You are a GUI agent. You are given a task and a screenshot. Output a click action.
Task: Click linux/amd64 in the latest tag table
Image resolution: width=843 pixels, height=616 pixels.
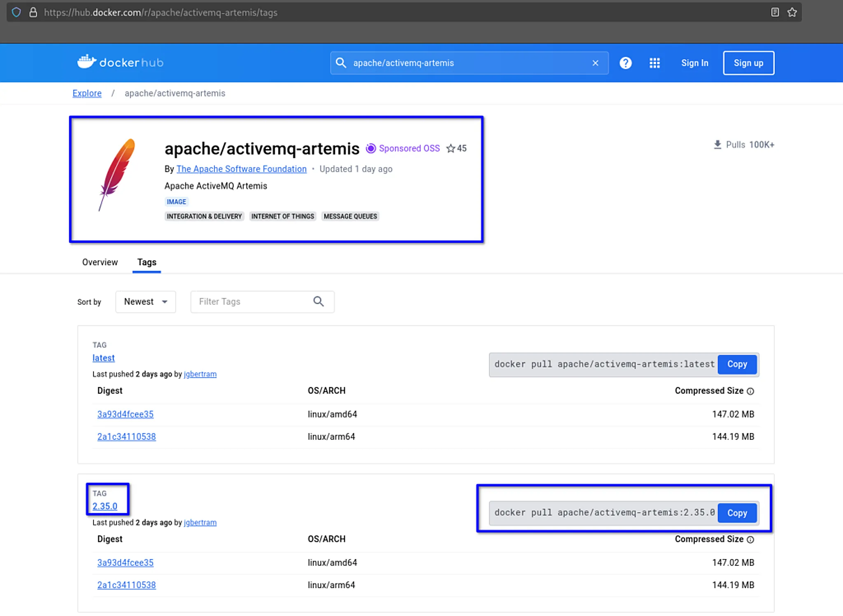(x=332, y=414)
